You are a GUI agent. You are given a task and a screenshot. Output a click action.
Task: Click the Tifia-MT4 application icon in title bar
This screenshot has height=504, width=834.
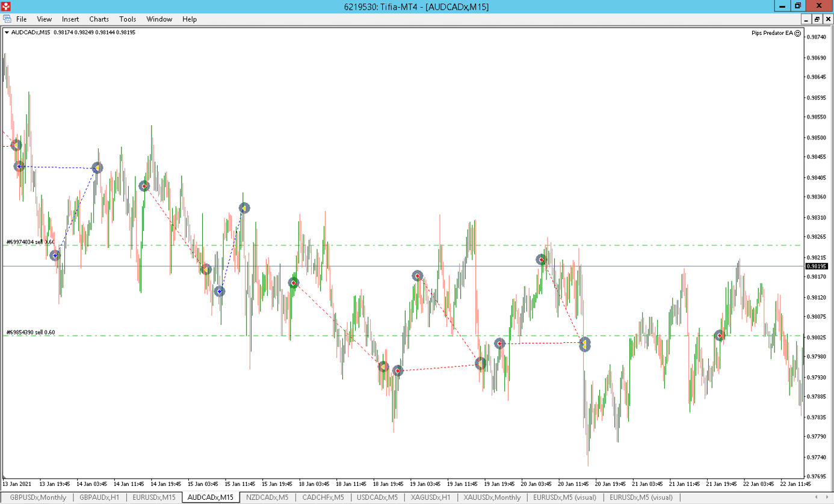(x=6, y=6)
